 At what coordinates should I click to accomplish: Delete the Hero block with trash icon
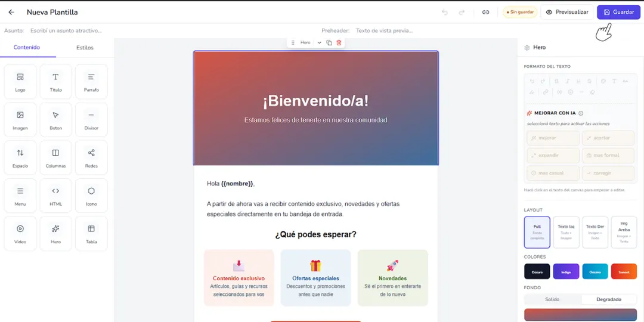[339, 43]
